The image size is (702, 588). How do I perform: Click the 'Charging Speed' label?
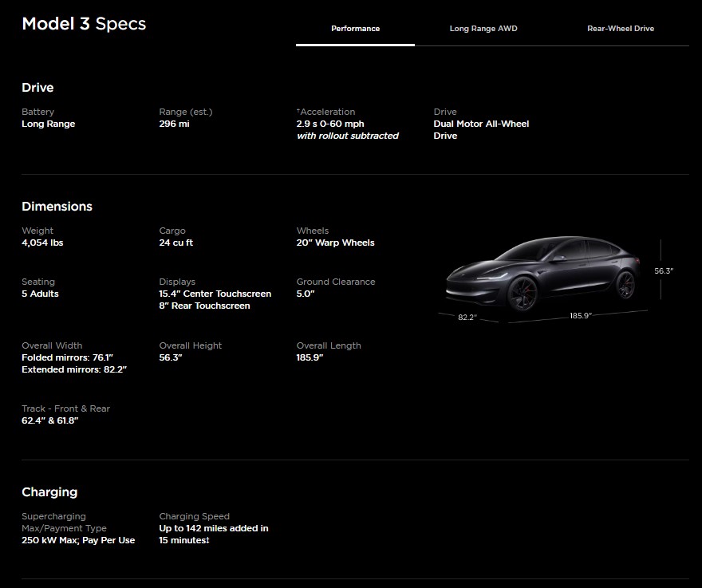point(195,517)
